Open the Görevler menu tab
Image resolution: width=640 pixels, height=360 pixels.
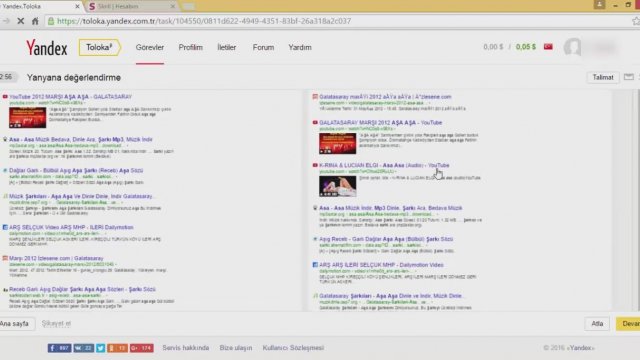pos(150,47)
